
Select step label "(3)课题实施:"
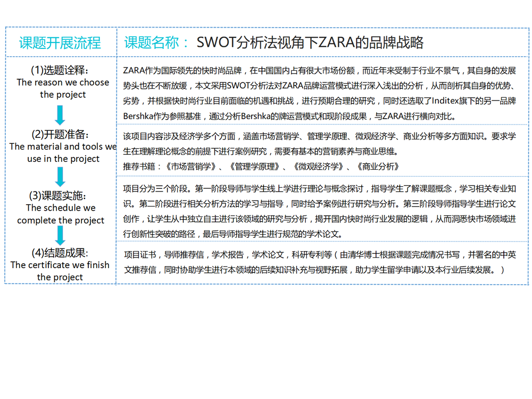pos(57,195)
